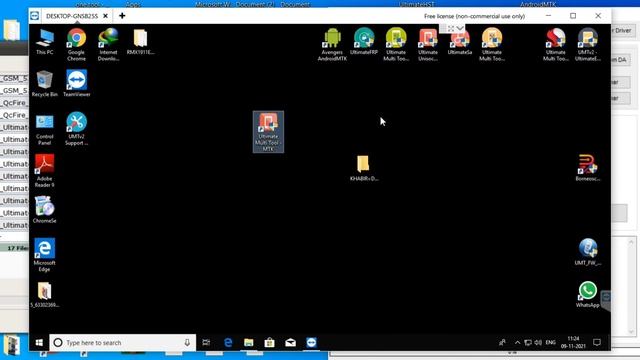
Task: Click the Driver button in the background window
Action: point(622,31)
